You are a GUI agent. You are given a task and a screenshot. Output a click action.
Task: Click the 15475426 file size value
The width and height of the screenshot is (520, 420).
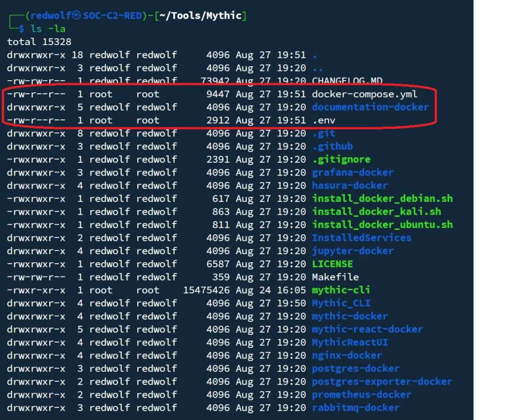pos(206,290)
